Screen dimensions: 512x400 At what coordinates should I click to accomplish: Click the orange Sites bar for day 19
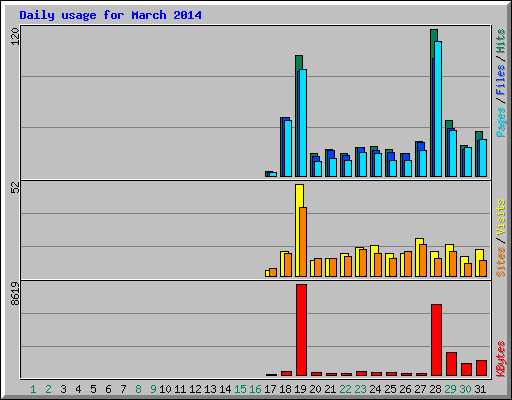click(303, 242)
